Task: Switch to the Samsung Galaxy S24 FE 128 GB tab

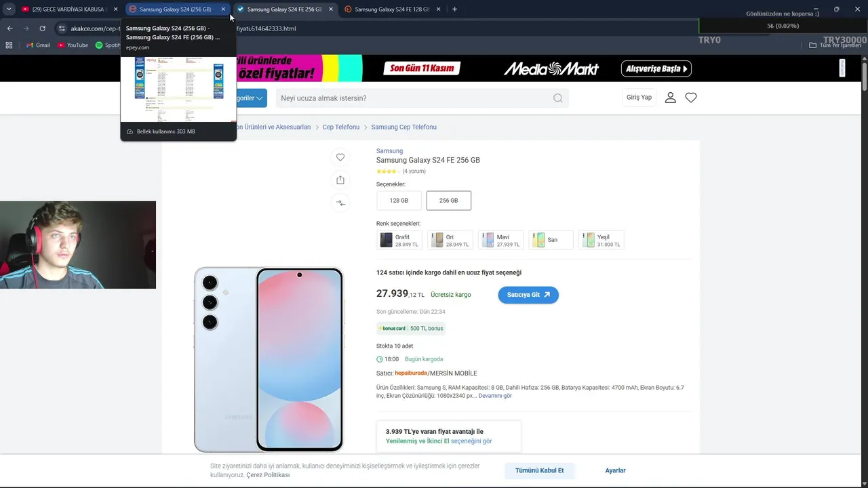Action: 391,9
